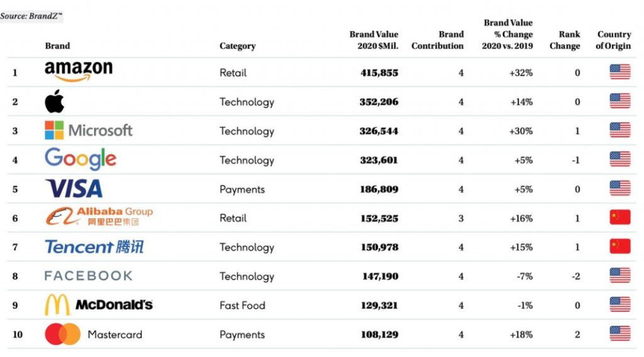The image size is (644, 357).
Task: Click the US flag in Amazon row
Action: coord(619,72)
